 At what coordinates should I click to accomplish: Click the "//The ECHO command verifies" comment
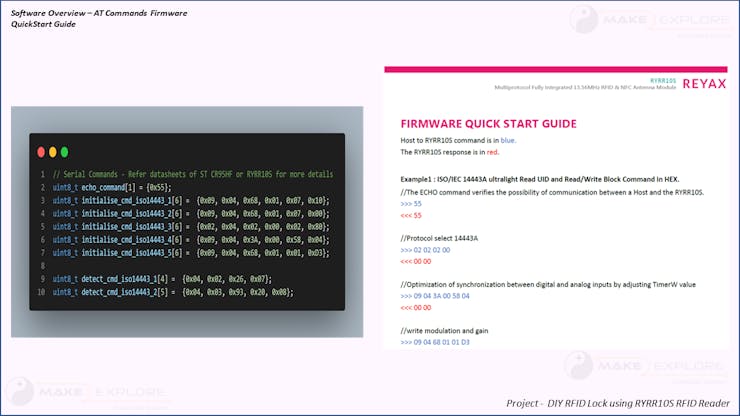click(552, 192)
